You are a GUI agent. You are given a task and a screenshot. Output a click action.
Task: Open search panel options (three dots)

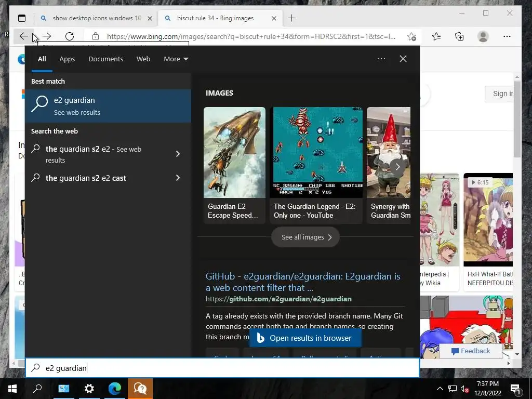click(381, 59)
